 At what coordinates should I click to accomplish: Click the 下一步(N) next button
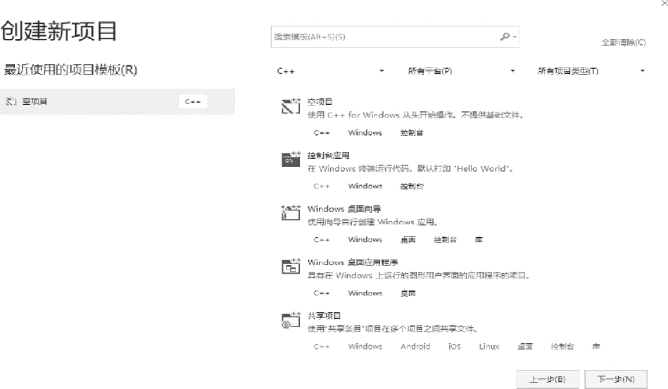pyautogui.click(x=616, y=379)
